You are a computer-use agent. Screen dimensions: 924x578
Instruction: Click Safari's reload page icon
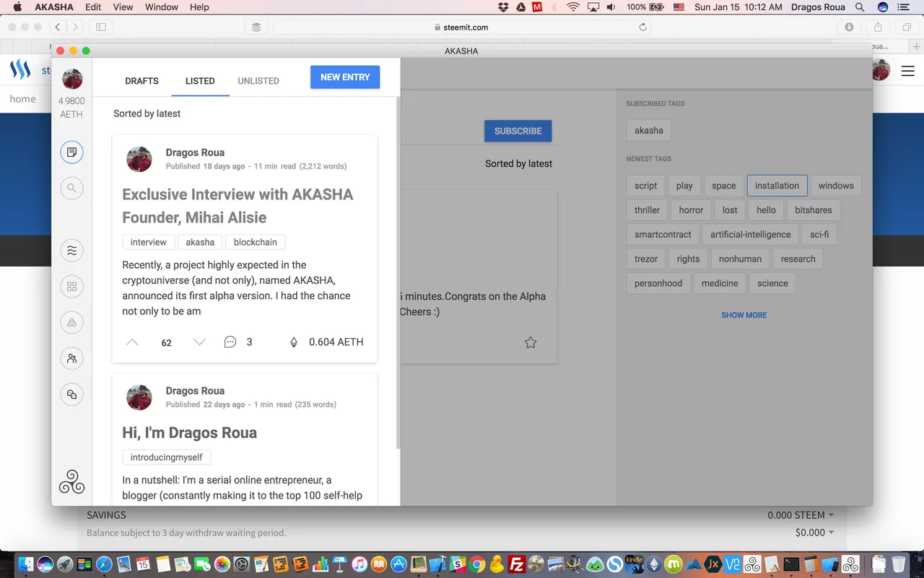coord(642,27)
